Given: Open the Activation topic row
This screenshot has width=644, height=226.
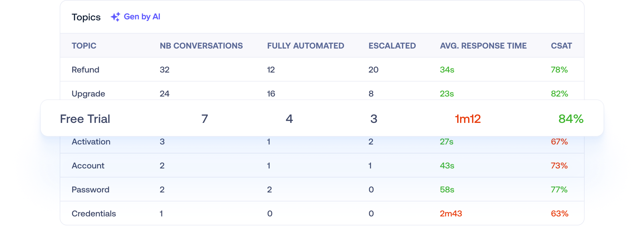Looking at the screenshot, I should 91,142.
